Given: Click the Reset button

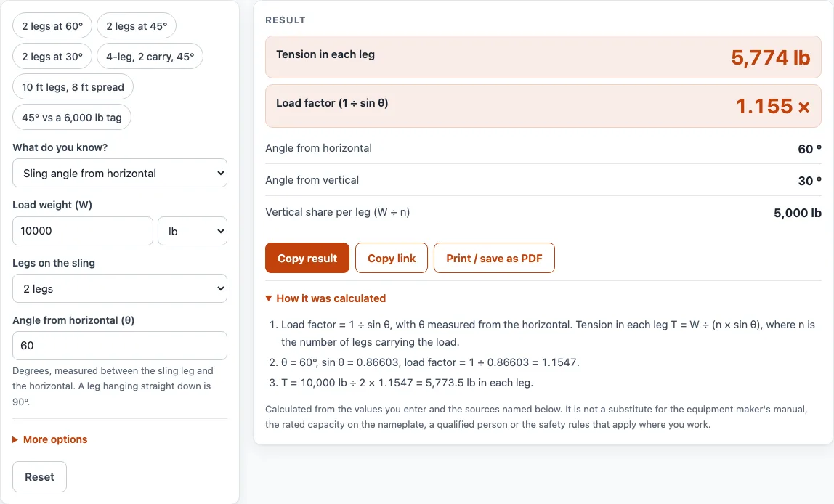Looking at the screenshot, I should [39, 477].
